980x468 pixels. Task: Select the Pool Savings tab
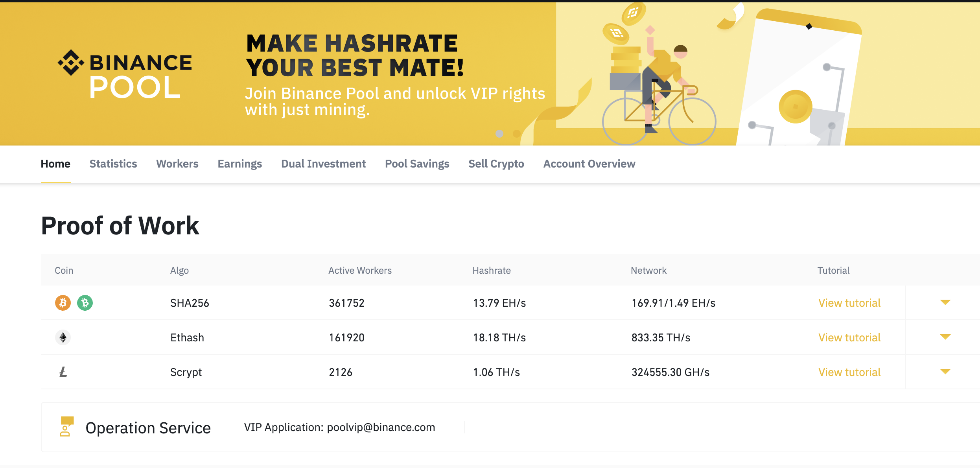[x=417, y=164]
